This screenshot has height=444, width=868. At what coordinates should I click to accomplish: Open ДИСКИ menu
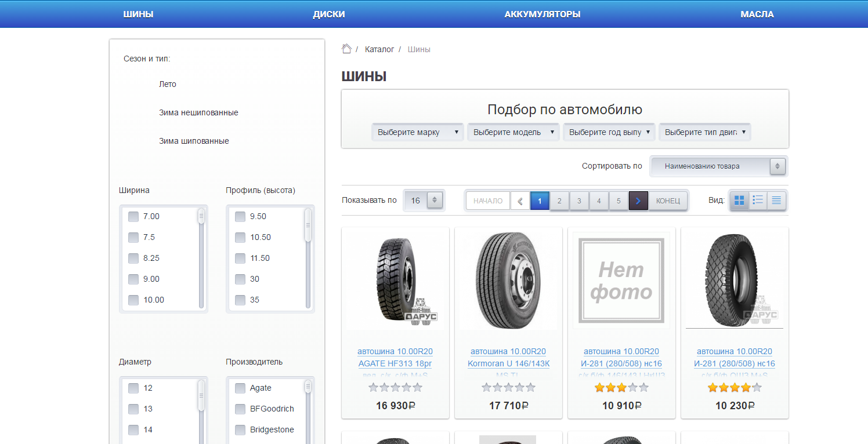(329, 14)
